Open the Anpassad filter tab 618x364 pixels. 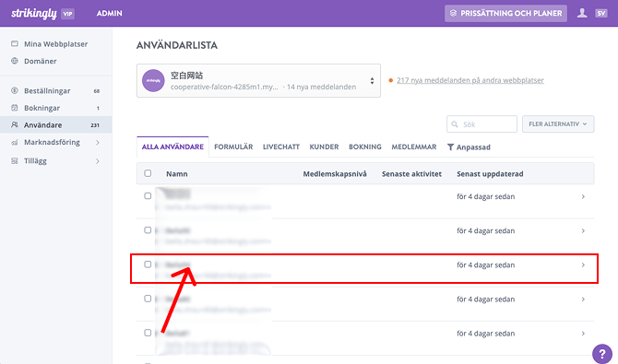click(469, 147)
